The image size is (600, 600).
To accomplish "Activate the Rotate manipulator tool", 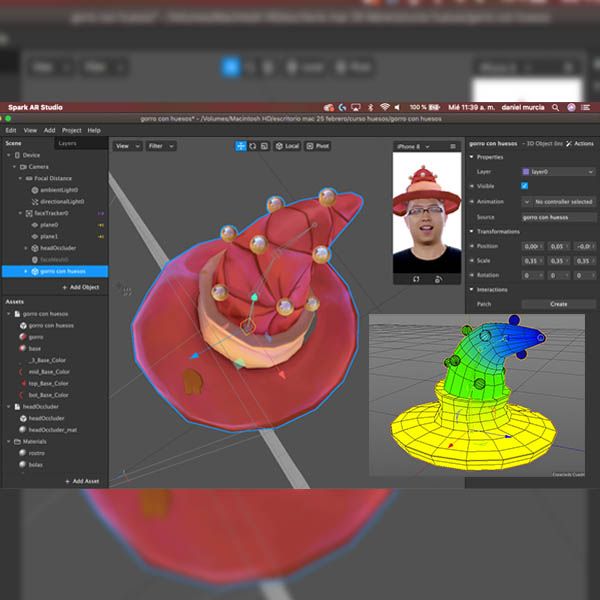I will point(253,146).
